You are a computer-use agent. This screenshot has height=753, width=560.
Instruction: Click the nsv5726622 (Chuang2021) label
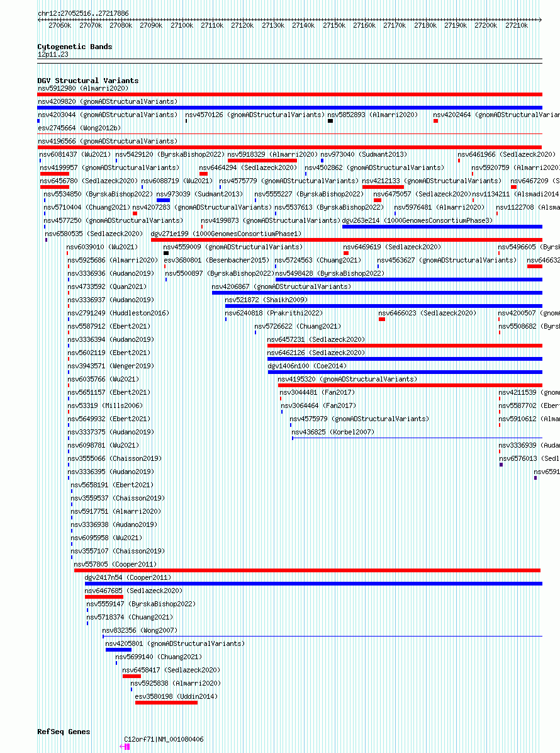[x=298, y=326]
